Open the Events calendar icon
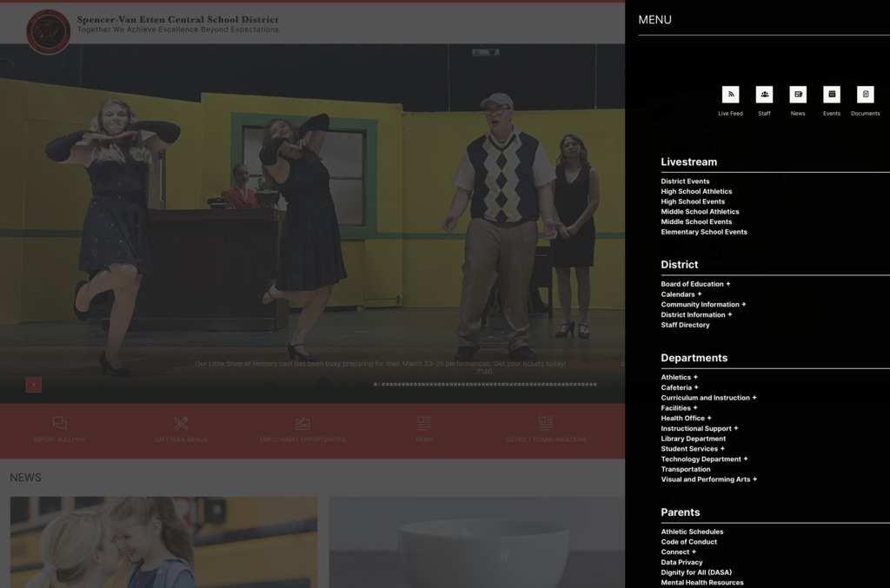Screen dimensions: 890x588 (832, 95)
